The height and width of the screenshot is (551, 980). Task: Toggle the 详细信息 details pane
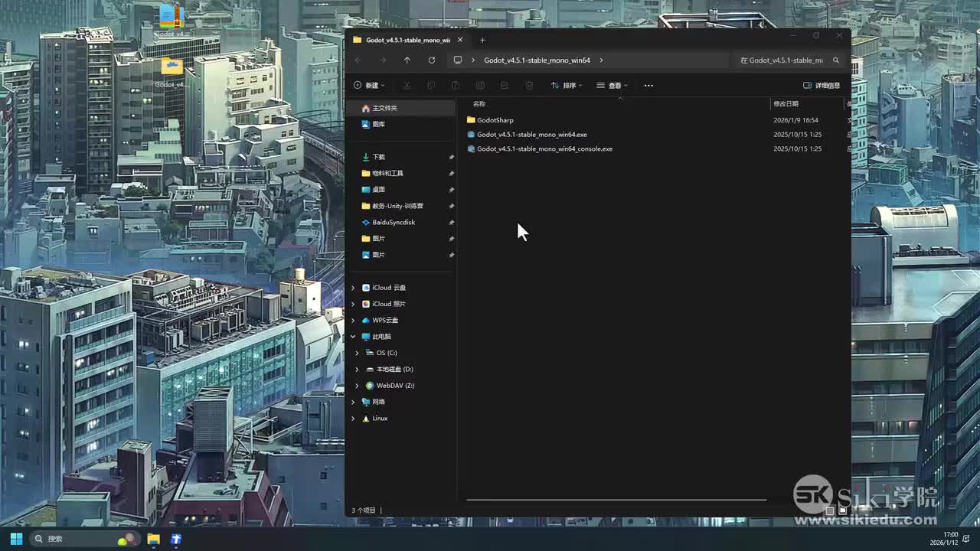coord(822,86)
